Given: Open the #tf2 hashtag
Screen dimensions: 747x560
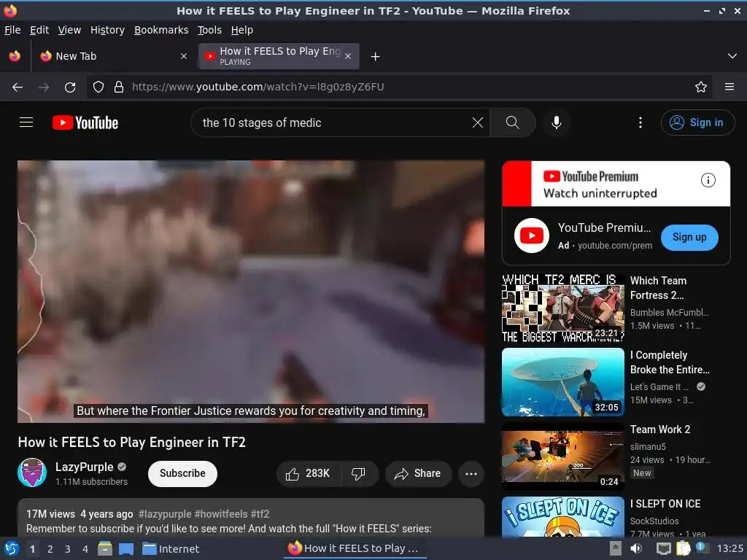Looking at the screenshot, I should pos(260,514).
